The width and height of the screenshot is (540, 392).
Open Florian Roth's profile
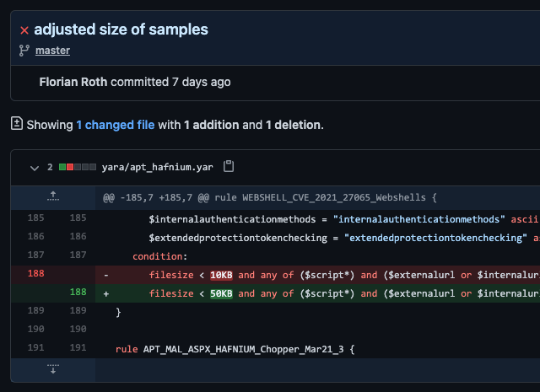coord(73,82)
